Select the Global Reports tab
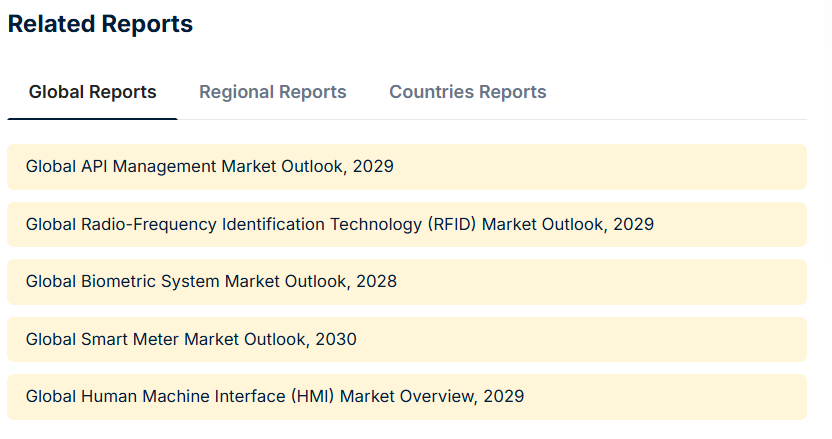The width and height of the screenshot is (832, 439). pos(92,92)
